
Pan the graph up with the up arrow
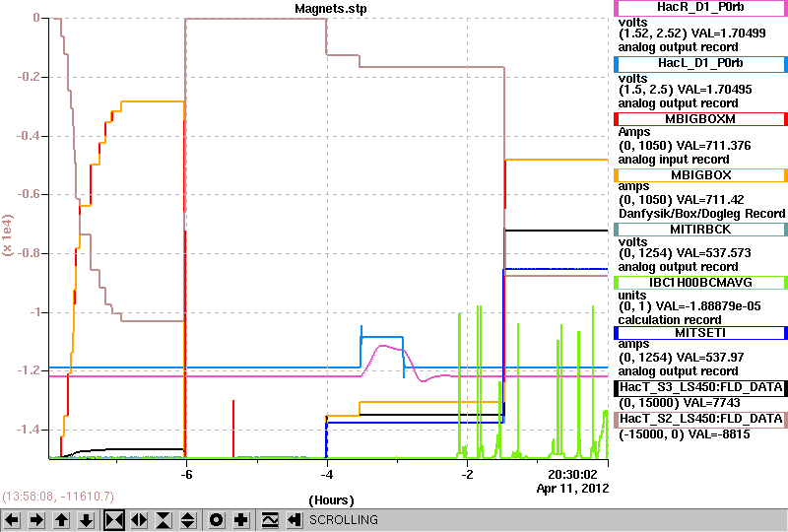61,520
